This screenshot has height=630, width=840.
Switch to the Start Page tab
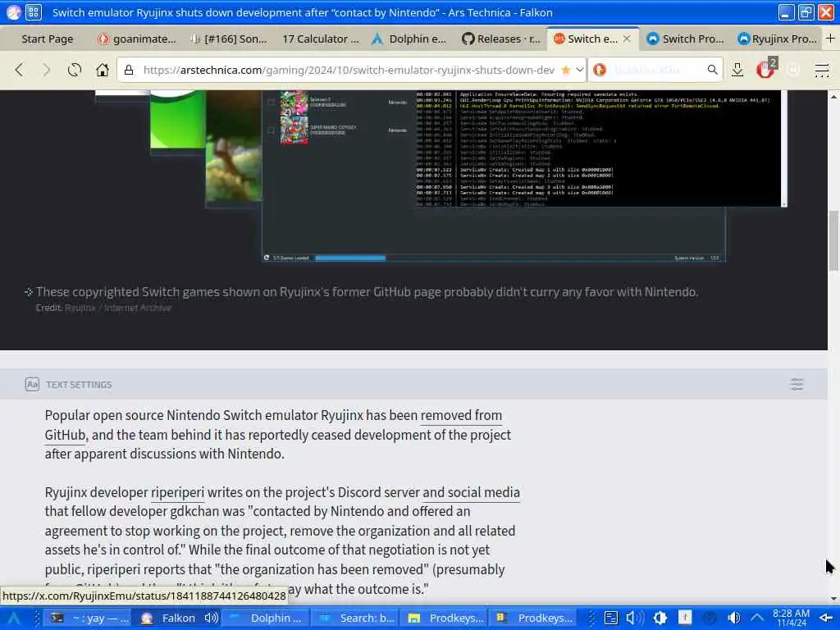[47, 39]
